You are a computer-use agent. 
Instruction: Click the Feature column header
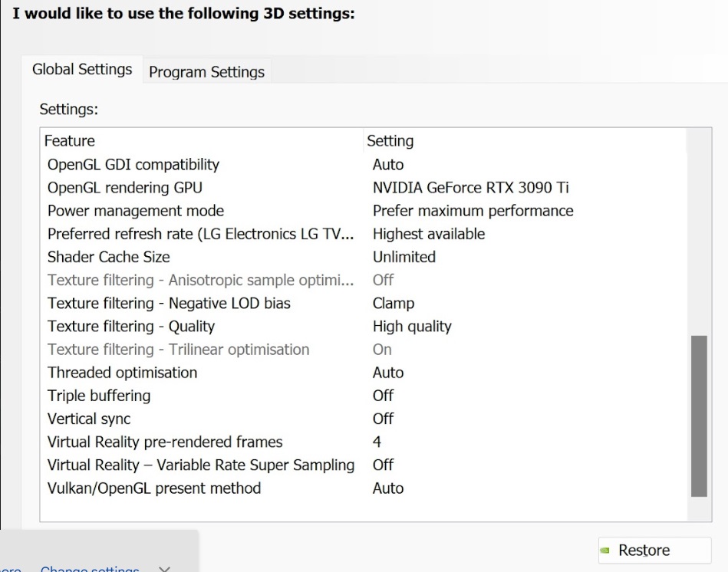(70, 140)
